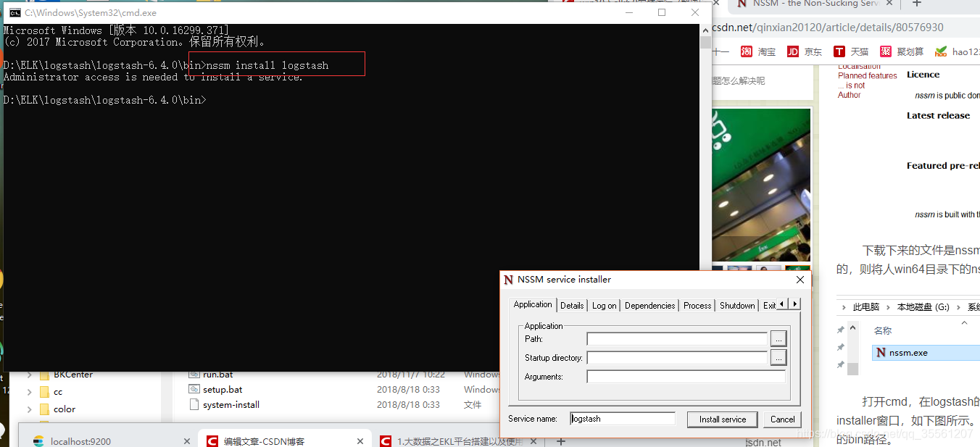The width and height of the screenshot is (980, 447).
Task: Maximize the cmd.exe window
Action: [661, 12]
